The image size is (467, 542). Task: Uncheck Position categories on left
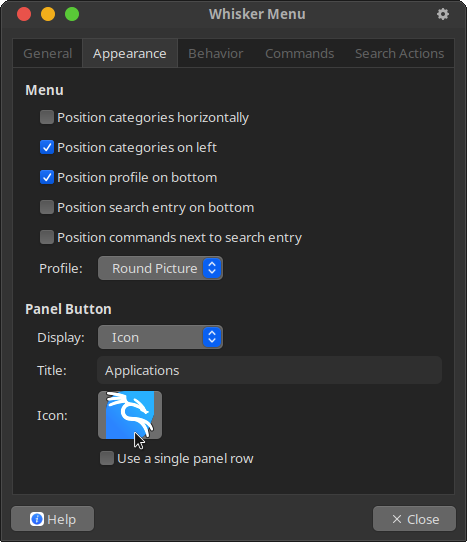[47, 147]
